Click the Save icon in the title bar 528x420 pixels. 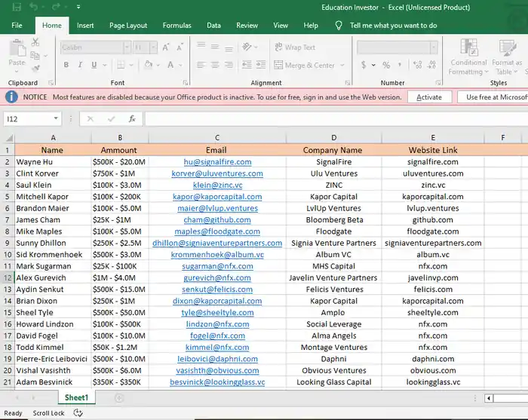16,7
